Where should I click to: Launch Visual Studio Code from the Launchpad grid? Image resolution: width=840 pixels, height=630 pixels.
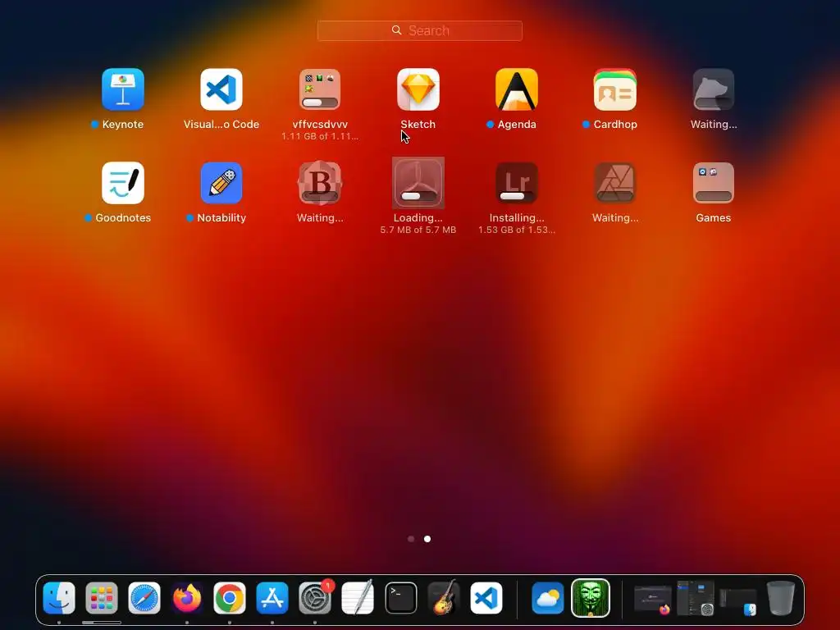[x=221, y=89]
